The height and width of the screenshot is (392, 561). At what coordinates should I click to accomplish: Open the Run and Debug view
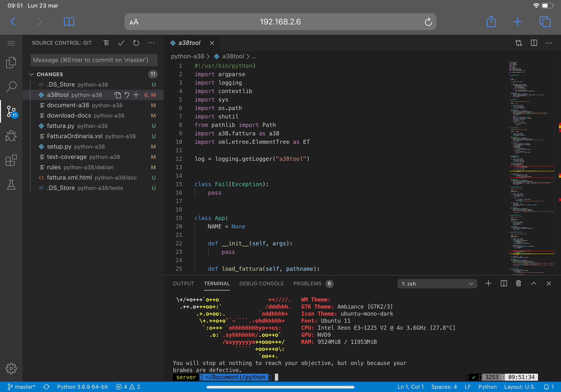11,136
